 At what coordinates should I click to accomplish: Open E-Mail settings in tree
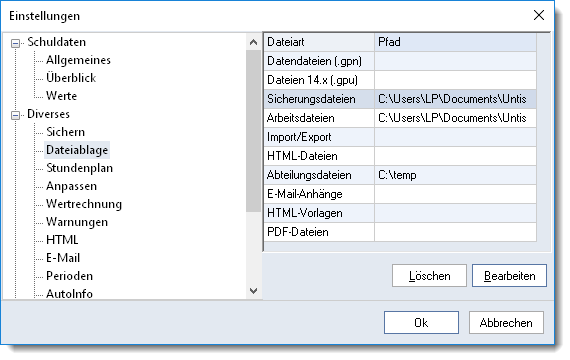pos(63,258)
